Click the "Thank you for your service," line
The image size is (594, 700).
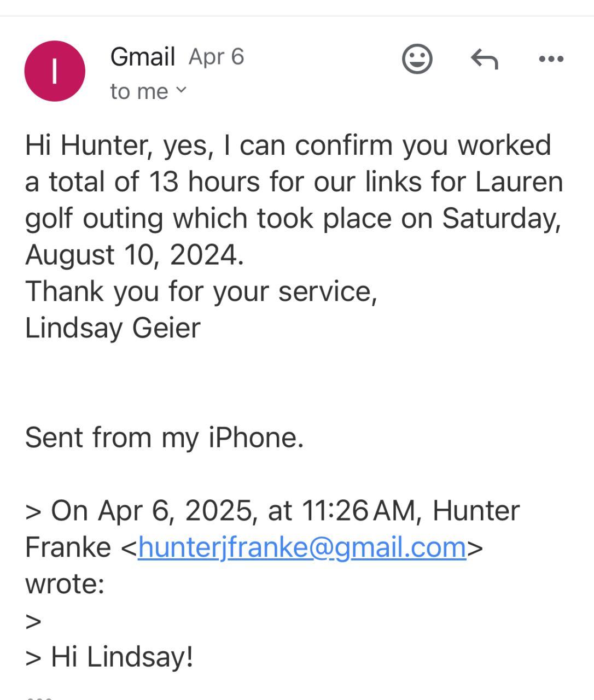201,291
